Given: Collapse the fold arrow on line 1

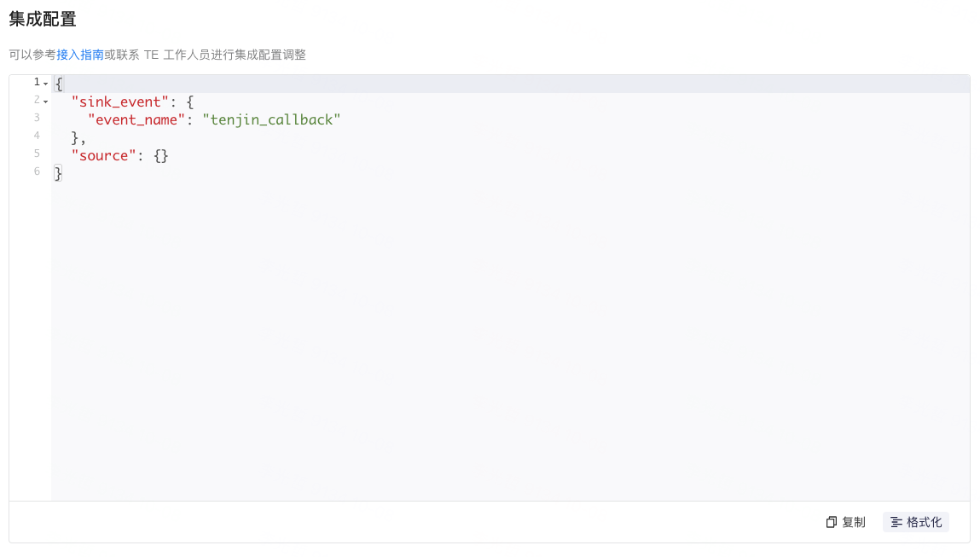Looking at the screenshot, I should (x=45, y=84).
